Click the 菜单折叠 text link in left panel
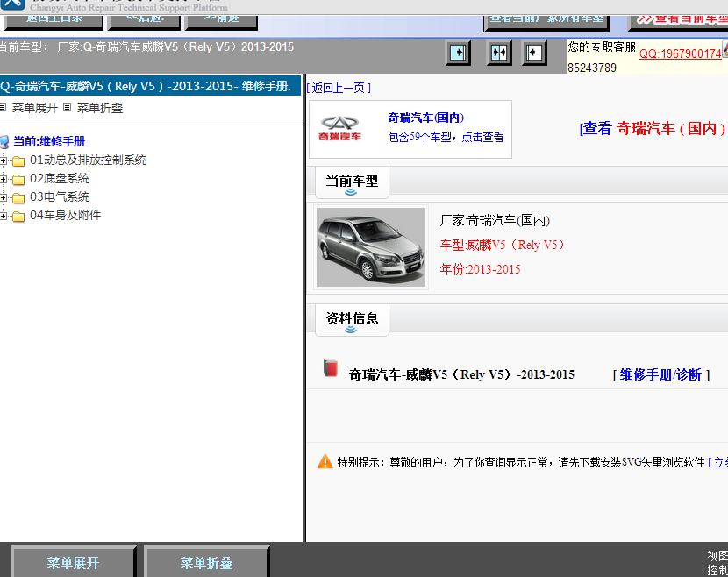Image resolution: width=728 pixels, height=577 pixels. (100, 108)
